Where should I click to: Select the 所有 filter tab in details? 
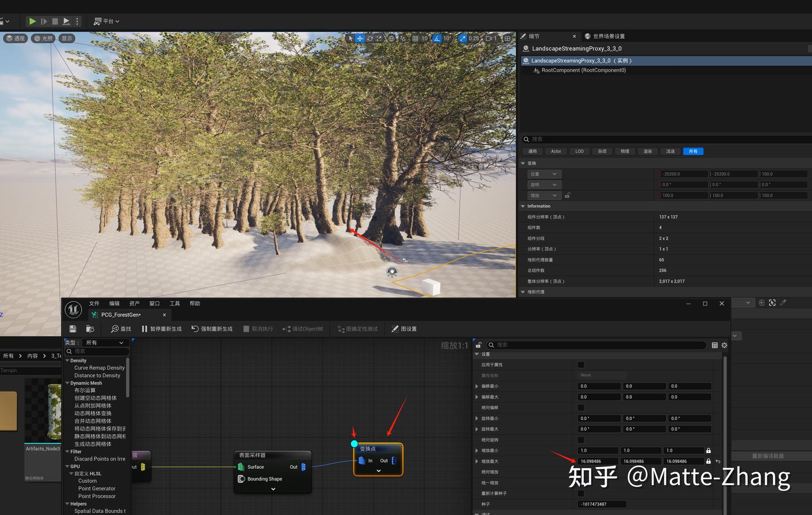(693, 151)
